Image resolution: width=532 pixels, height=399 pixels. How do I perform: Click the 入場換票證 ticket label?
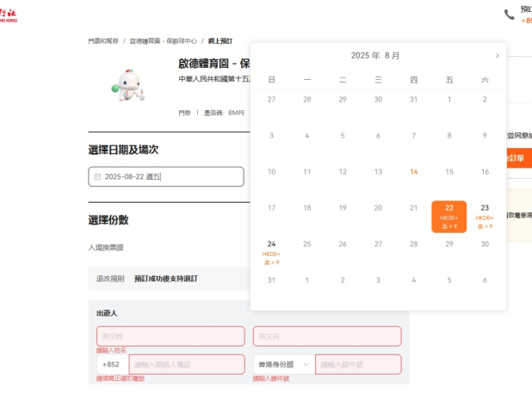point(106,248)
